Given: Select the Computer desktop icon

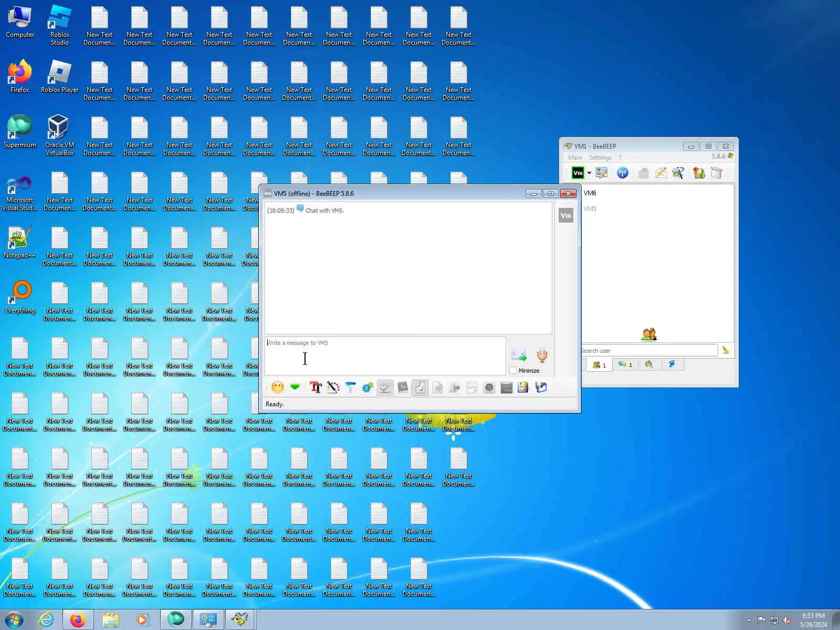Looking at the screenshot, I should pos(20,23).
